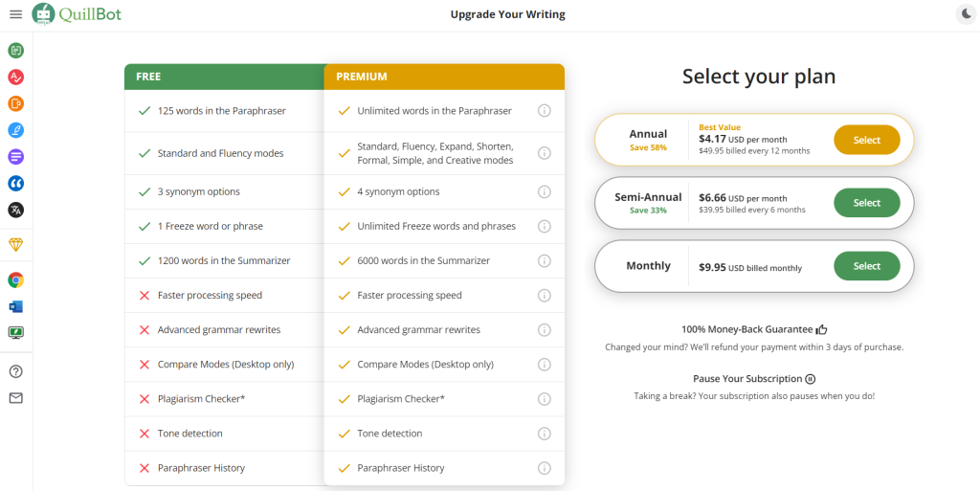Click 'Save 33%' under Semi-Annual
The image size is (980, 491).
point(648,211)
